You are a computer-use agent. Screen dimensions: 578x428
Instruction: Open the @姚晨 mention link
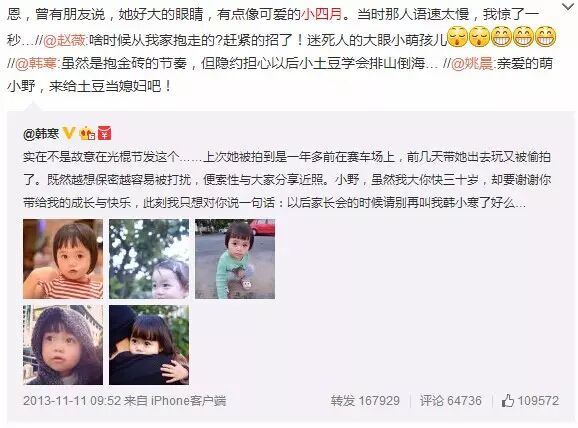[x=472, y=63]
